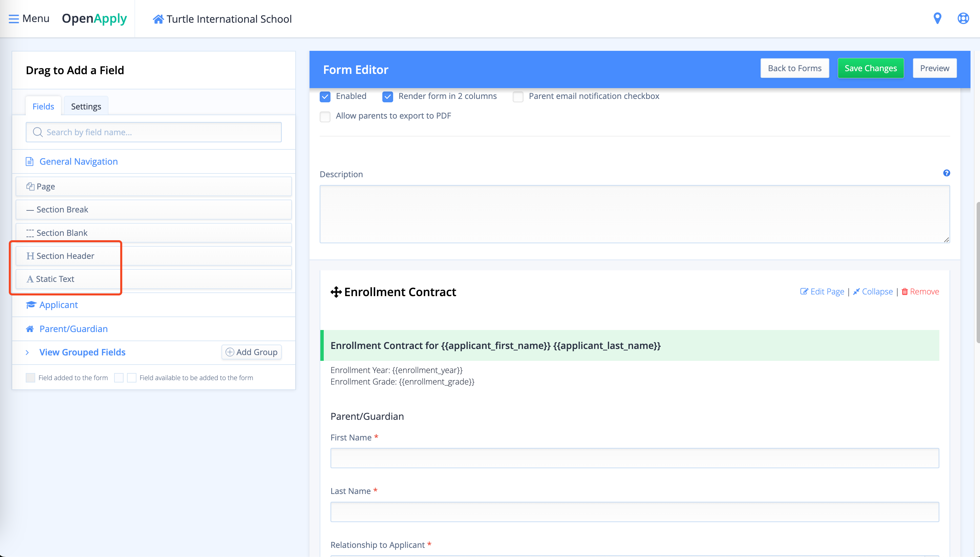
Task: Switch to the Settings tab
Action: 86,106
